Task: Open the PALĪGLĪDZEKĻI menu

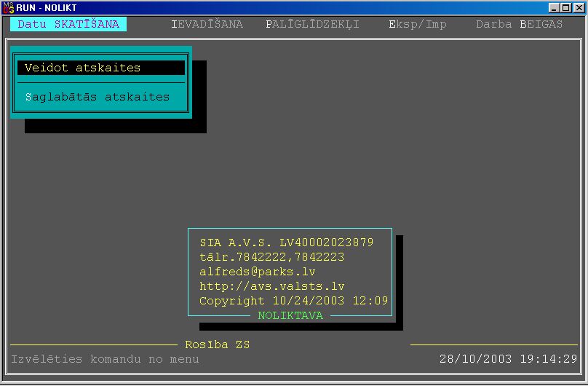Action: coord(312,24)
